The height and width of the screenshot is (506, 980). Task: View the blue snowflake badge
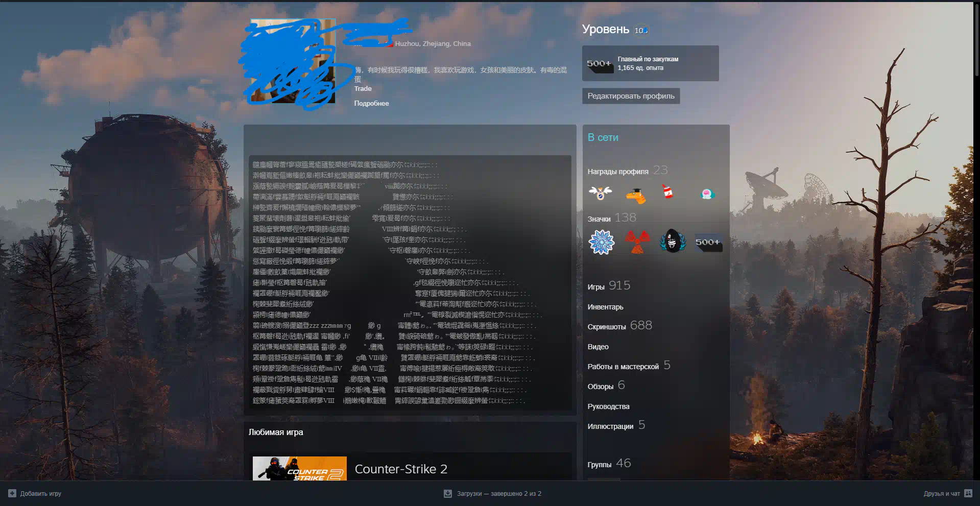click(x=602, y=242)
